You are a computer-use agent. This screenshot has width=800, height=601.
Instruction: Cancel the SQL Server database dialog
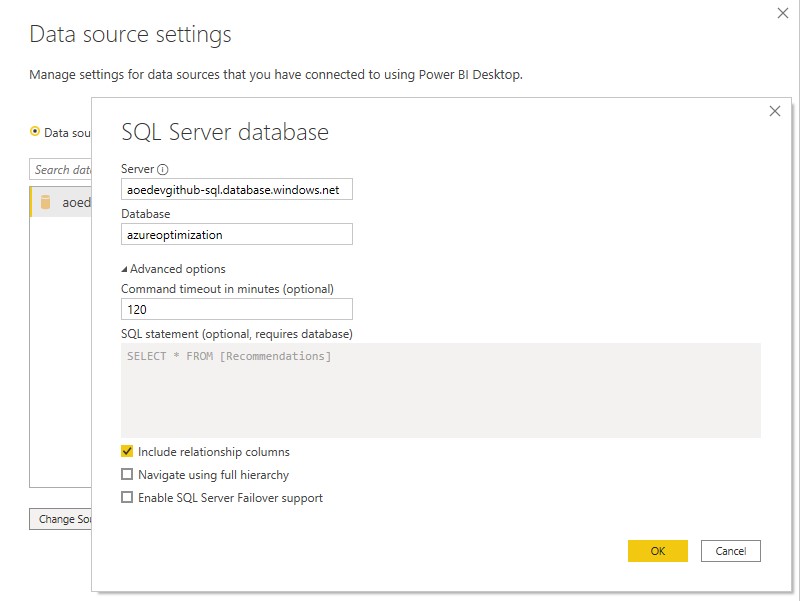[731, 551]
